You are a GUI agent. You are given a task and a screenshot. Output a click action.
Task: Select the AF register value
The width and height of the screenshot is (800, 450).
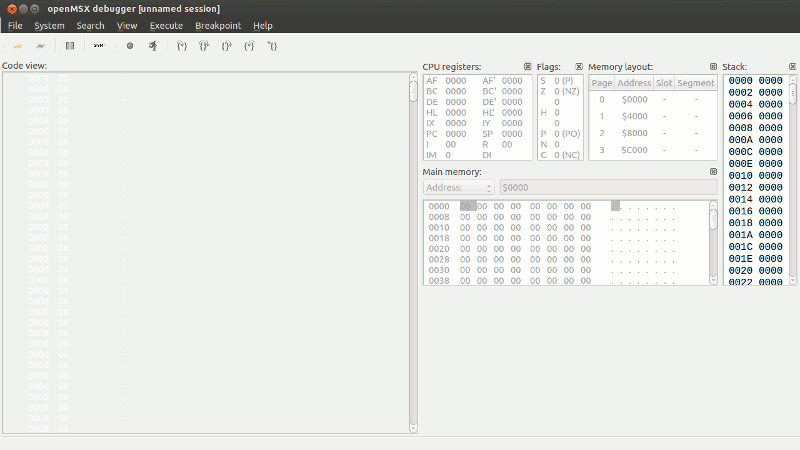(456, 81)
